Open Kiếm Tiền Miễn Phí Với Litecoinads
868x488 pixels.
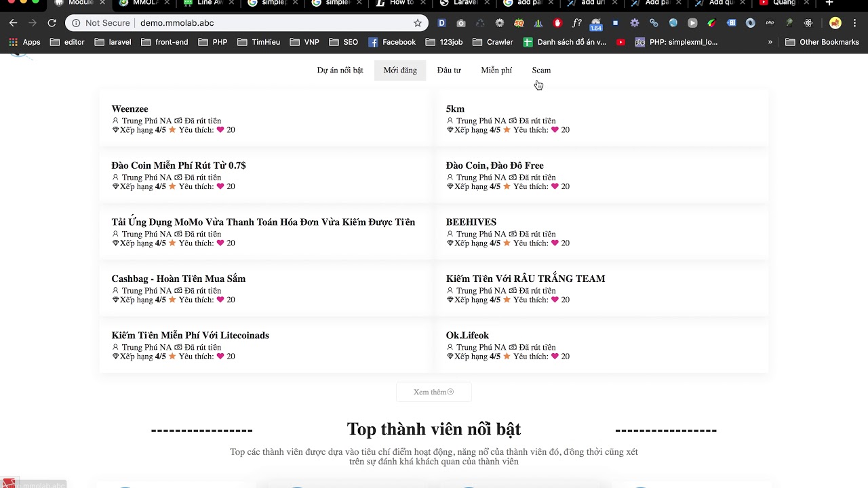[x=190, y=335]
